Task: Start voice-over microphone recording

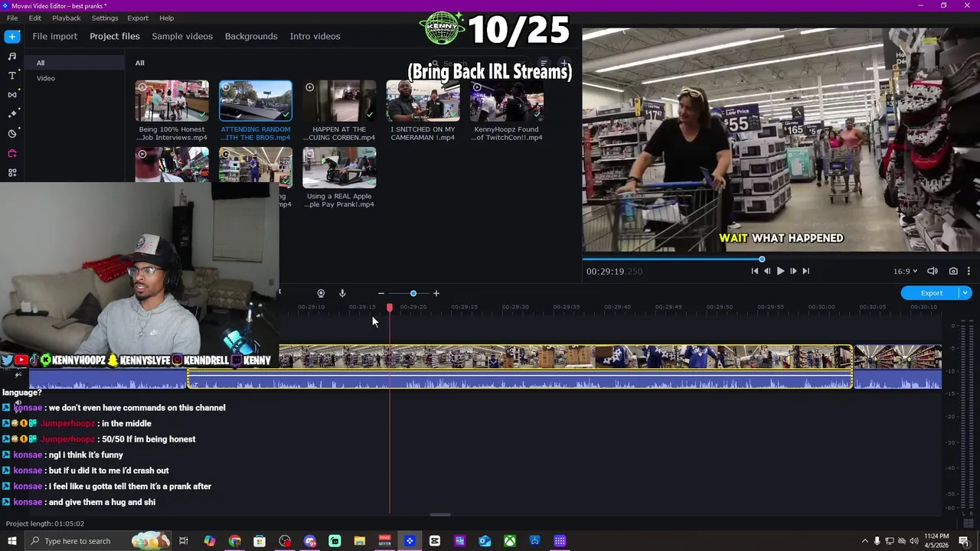Action: [342, 293]
